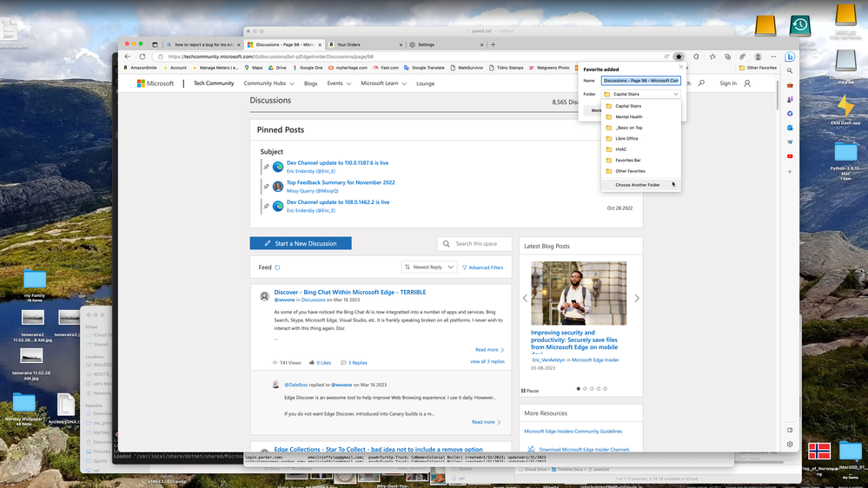
Task: Click the blog post thumbnail image
Action: point(579,293)
